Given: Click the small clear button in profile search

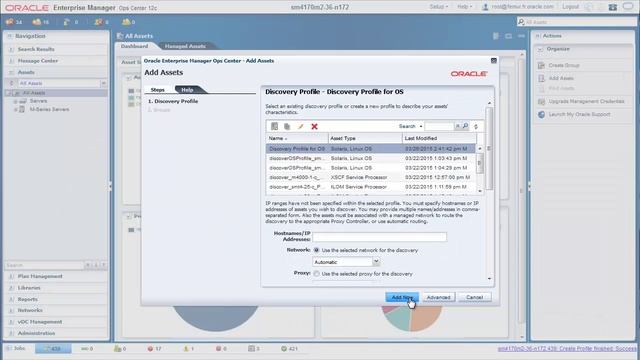Looking at the screenshot, I should click(x=458, y=126).
